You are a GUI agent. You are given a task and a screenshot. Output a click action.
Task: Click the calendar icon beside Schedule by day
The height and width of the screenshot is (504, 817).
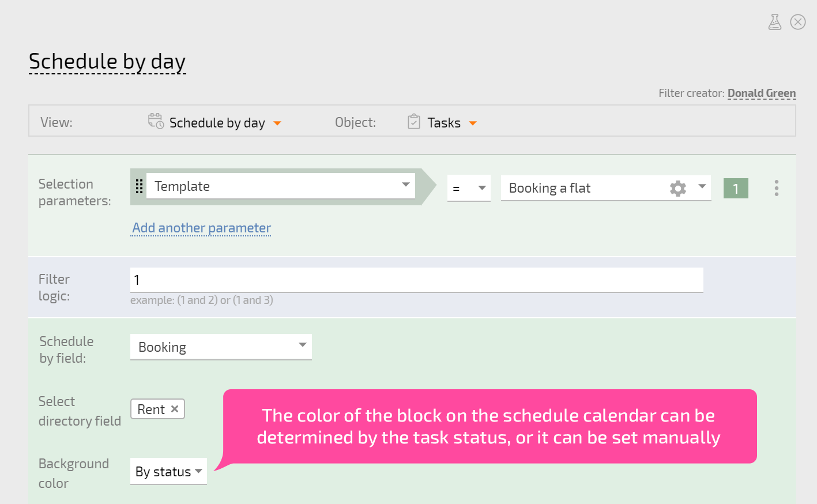pyautogui.click(x=156, y=121)
